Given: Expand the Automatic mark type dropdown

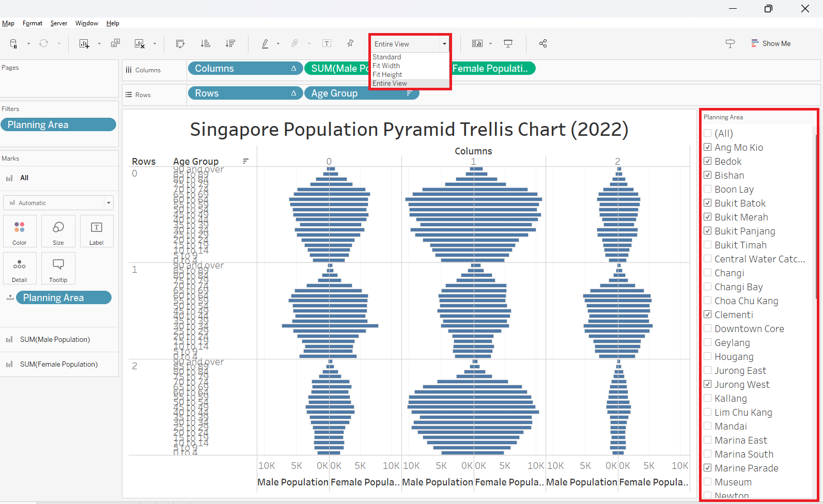Looking at the screenshot, I should [x=108, y=203].
